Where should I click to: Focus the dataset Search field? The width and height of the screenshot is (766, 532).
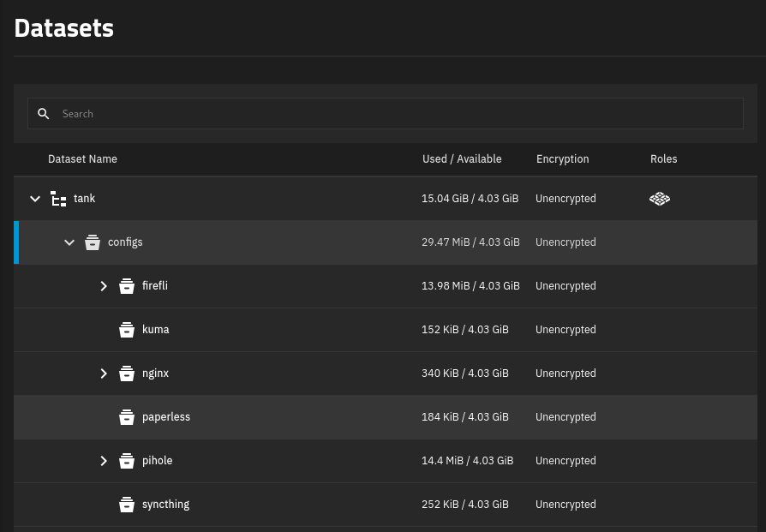[386, 114]
